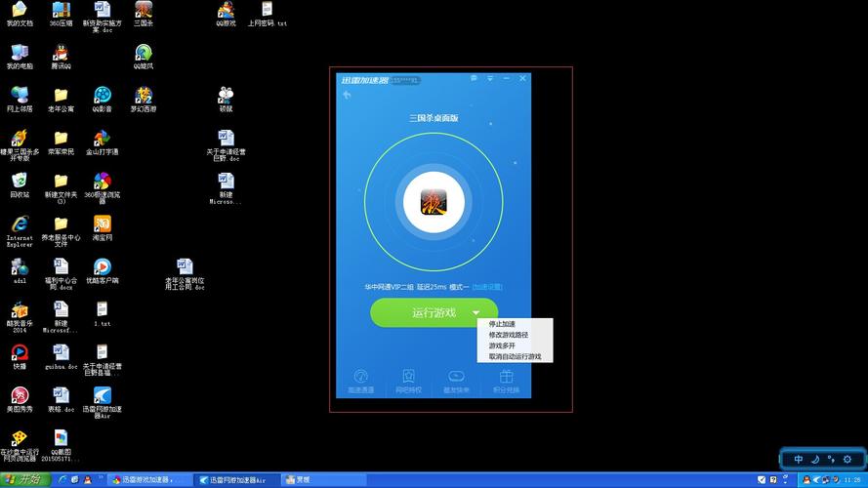Switch to 迅雷网游加速器Air taskbar button
Image resolution: width=868 pixels, height=488 pixels.
pyautogui.click(x=237, y=479)
